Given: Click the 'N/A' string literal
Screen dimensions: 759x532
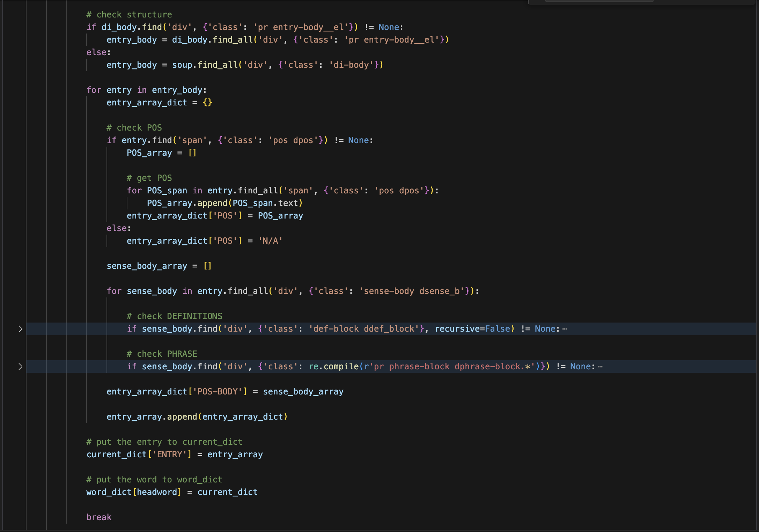Looking at the screenshot, I should (270, 241).
